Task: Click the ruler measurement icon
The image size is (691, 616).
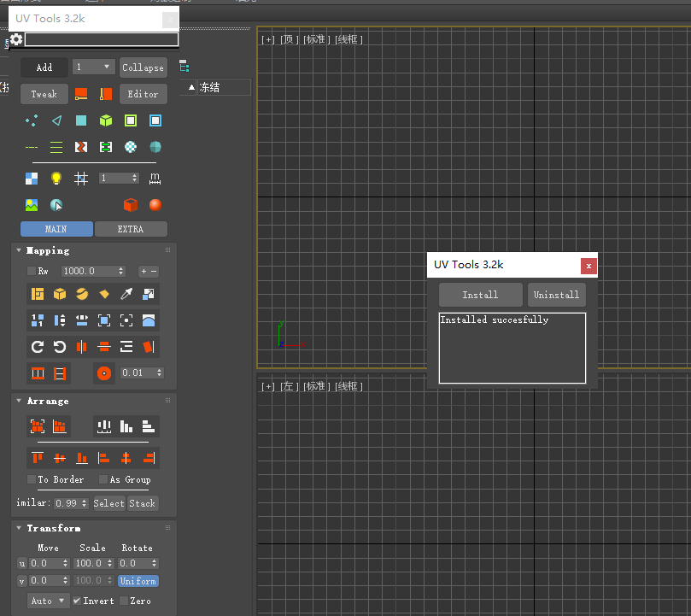Action: 155,179
